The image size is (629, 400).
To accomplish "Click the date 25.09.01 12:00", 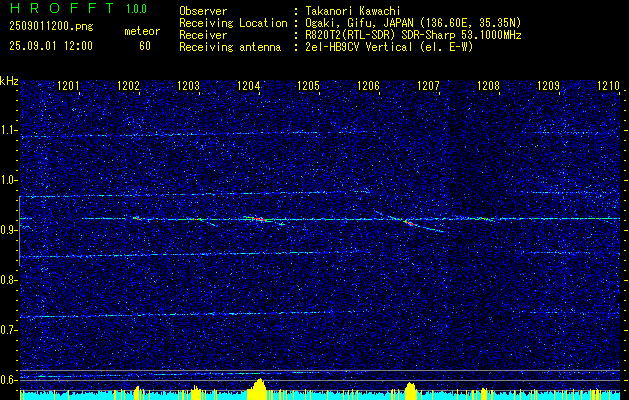I will coord(51,46).
